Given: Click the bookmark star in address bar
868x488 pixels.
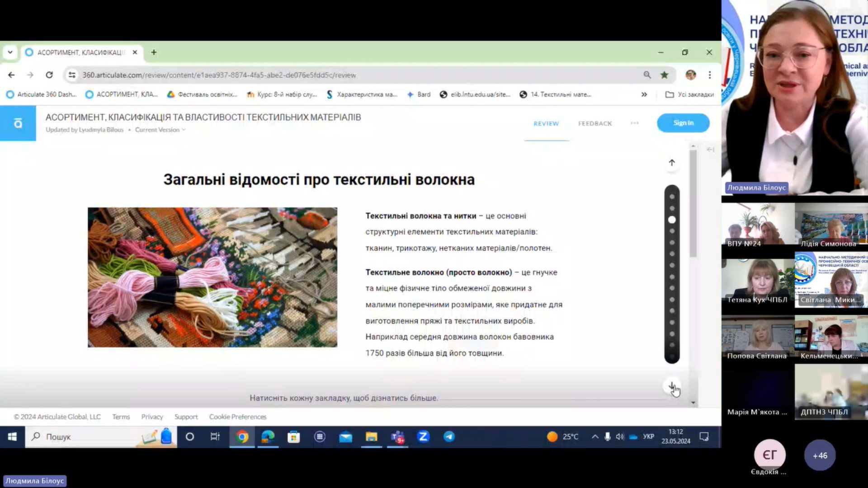Looking at the screenshot, I should pyautogui.click(x=664, y=75).
